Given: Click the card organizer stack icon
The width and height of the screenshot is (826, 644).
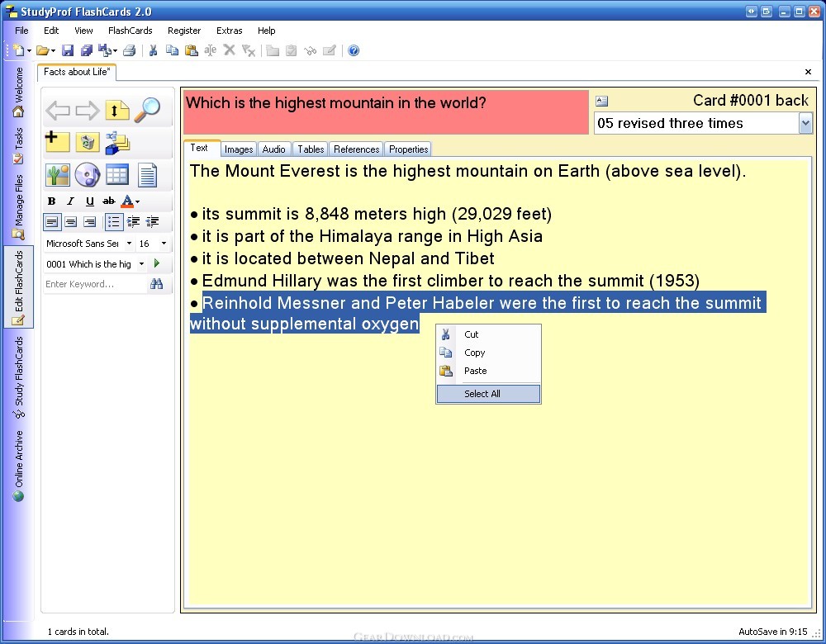Looking at the screenshot, I should (117, 143).
